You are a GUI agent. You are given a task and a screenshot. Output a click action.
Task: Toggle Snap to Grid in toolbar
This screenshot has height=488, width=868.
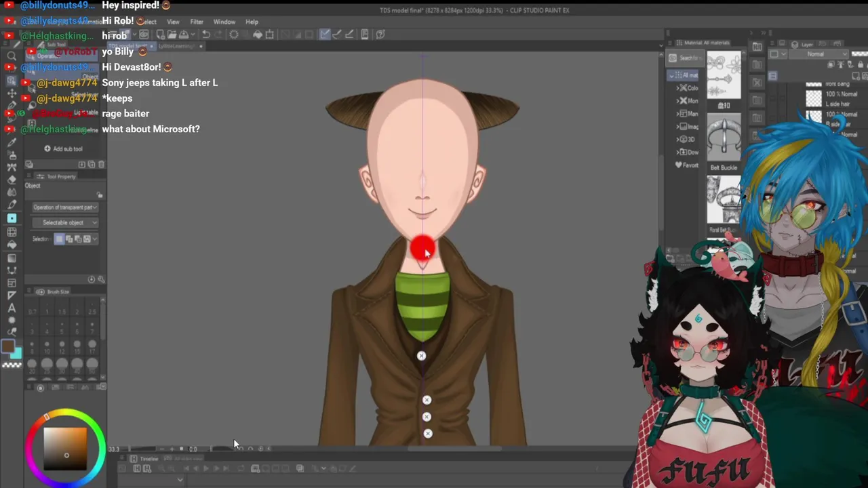349,35
